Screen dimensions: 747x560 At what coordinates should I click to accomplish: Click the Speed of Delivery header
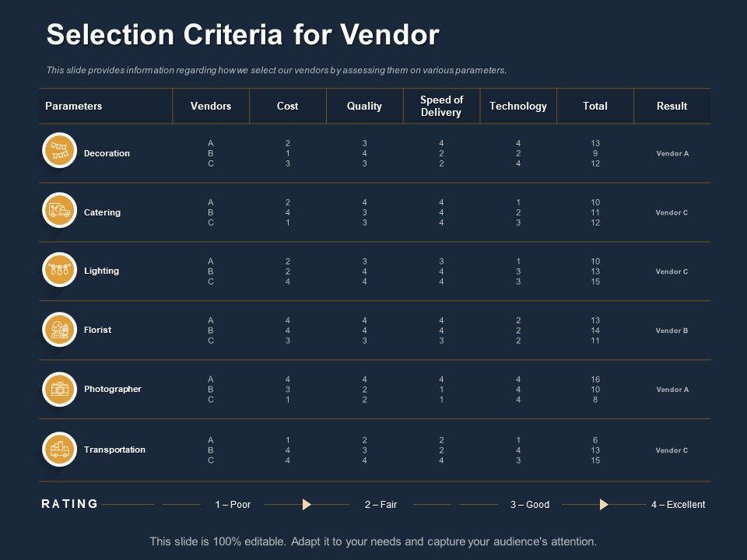(441, 106)
